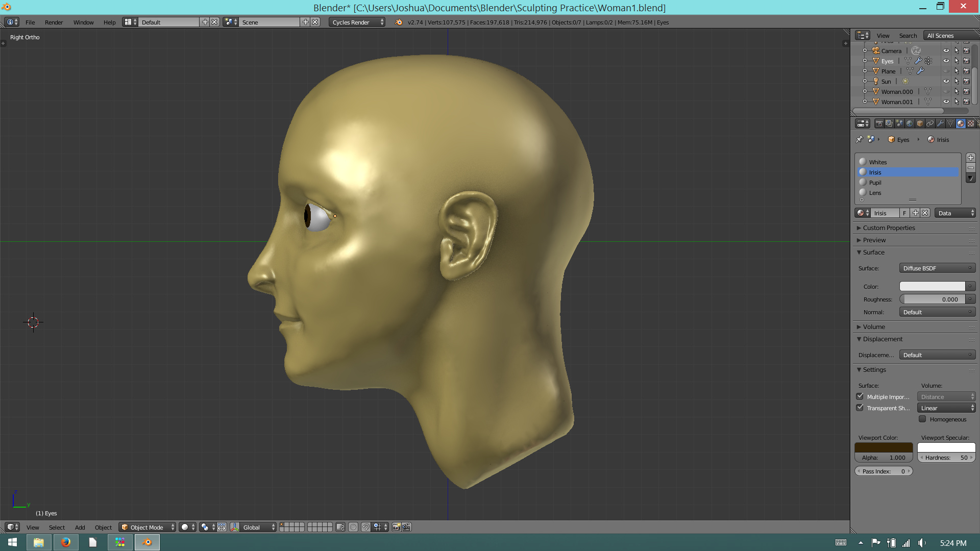Viewport: 980px width, 551px height.
Task: Open the Diffuse BSDF surface shader dropdown
Action: (x=937, y=268)
